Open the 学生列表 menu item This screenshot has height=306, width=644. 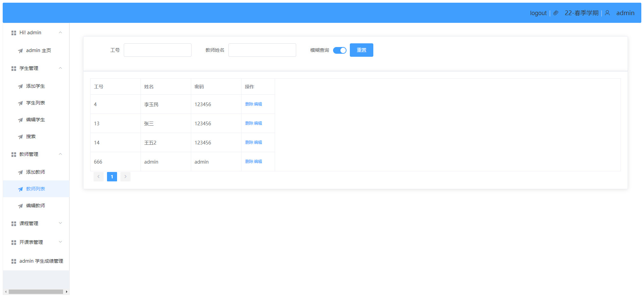36,103
